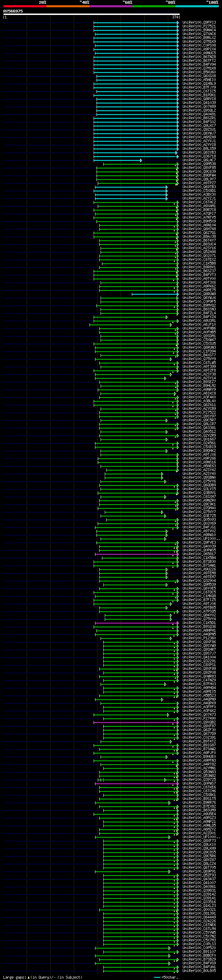Screen dimensions: 222x980
Task: Open hit UniRef100_C0PS08
Action: [199, 45]
